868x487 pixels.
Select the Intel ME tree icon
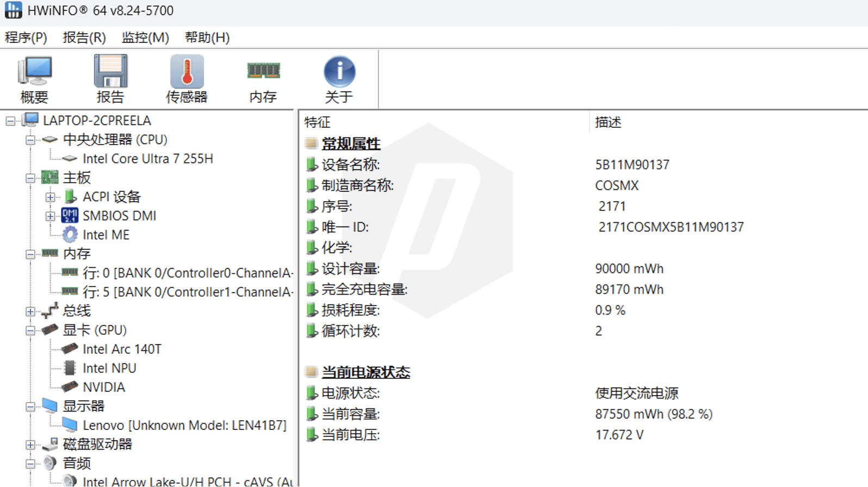[x=70, y=235]
